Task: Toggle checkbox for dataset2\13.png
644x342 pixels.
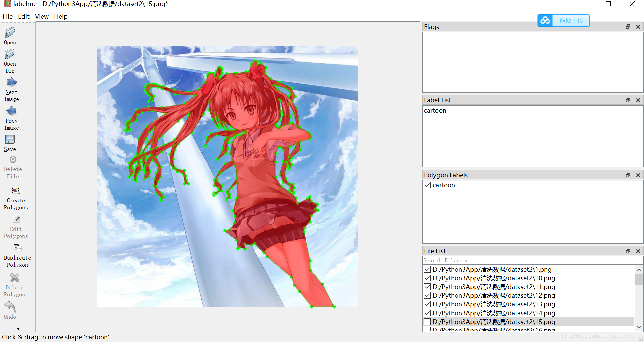Action: pos(427,304)
